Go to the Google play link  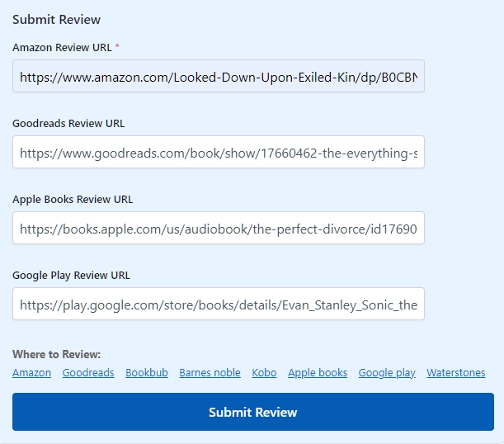click(387, 373)
